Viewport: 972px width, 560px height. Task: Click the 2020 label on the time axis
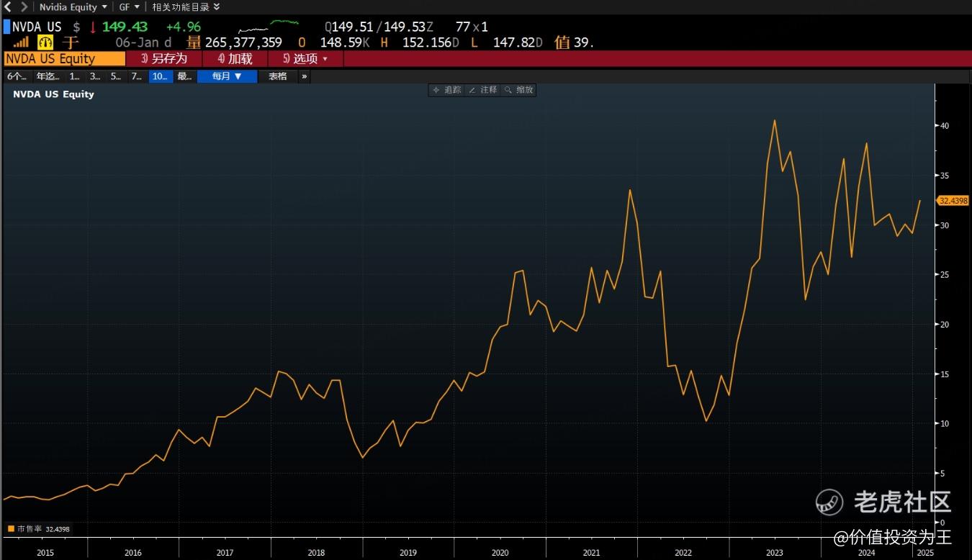coord(500,553)
